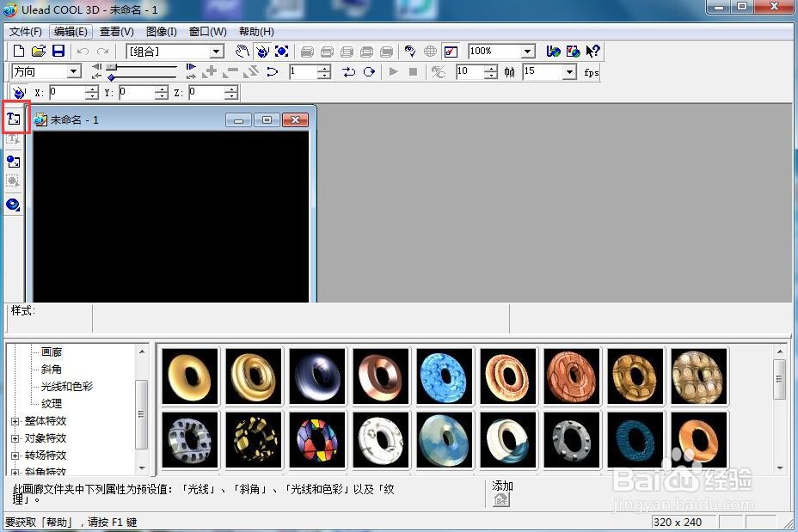Toggle loop mode
Screen dimensions: 798x532
tap(369, 71)
